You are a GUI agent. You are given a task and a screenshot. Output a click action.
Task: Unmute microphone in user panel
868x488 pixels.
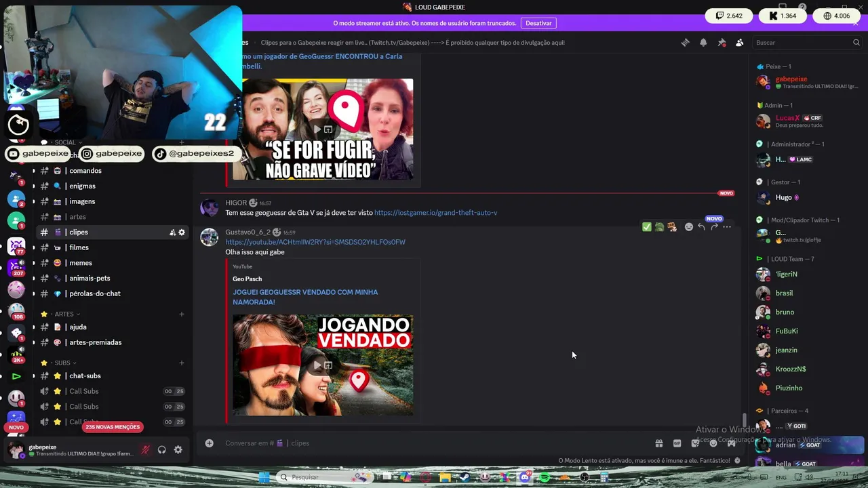(x=145, y=449)
